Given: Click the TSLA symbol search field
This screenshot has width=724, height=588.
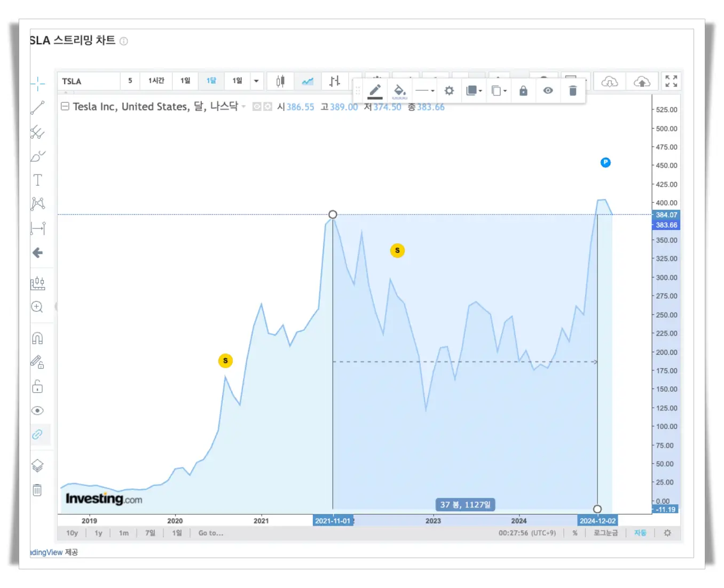Looking at the screenshot, I should pyautogui.click(x=88, y=81).
